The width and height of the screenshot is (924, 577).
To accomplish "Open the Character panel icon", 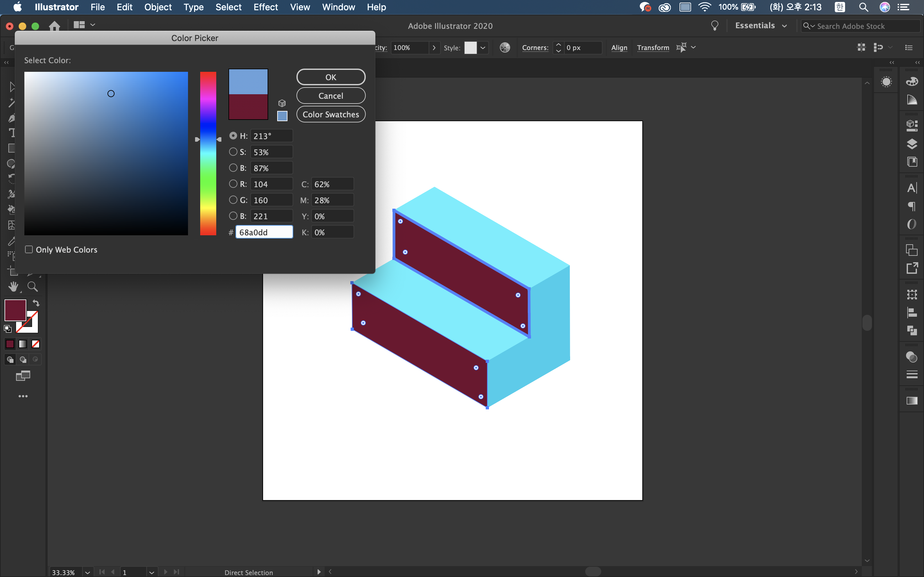I will point(912,188).
